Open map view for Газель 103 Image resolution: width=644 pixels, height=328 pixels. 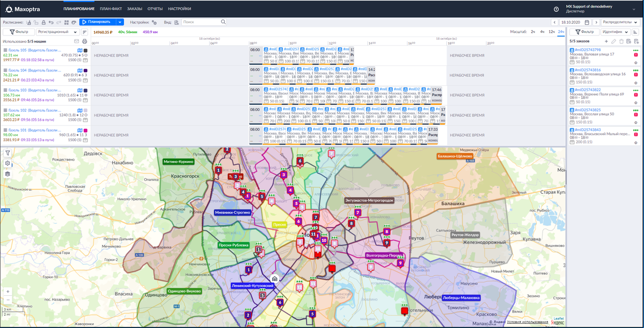click(x=79, y=90)
